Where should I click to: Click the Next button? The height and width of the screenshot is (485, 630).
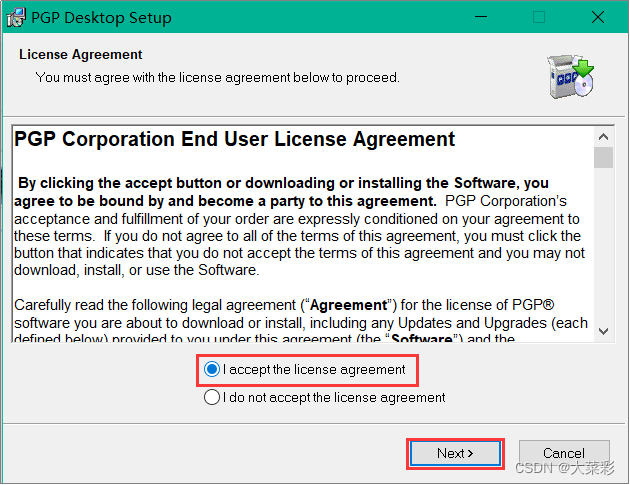455,454
